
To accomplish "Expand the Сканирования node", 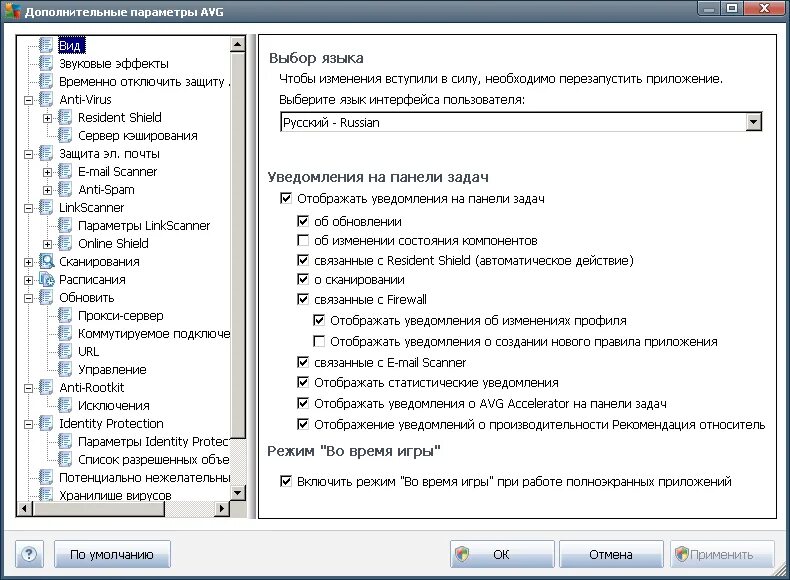I will 29,262.
